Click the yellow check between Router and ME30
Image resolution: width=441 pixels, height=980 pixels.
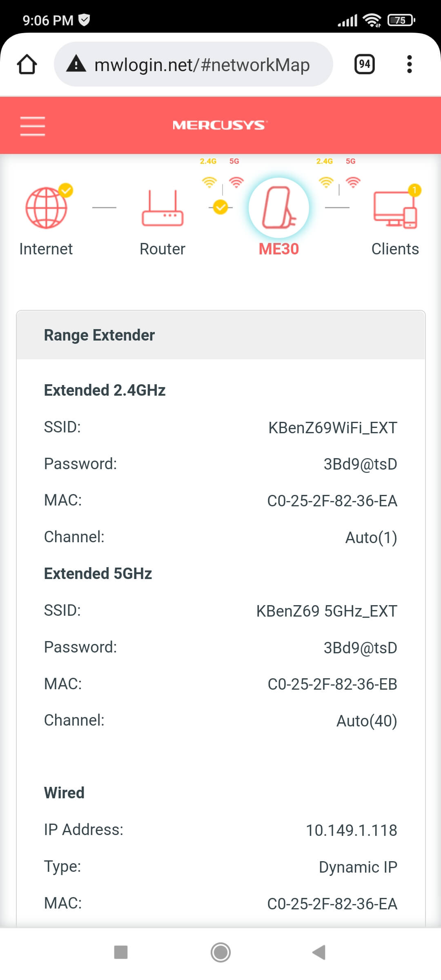220,207
